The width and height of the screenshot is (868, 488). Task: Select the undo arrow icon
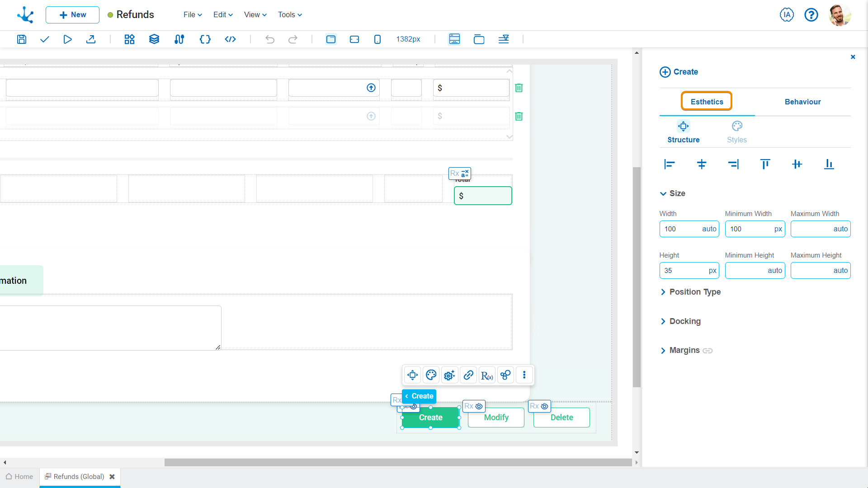270,39
